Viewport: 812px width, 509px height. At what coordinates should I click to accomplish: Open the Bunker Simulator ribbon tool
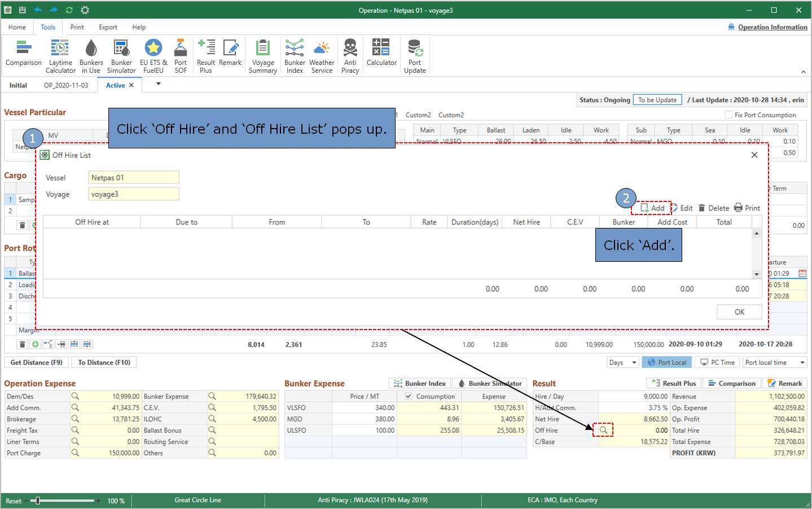121,56
